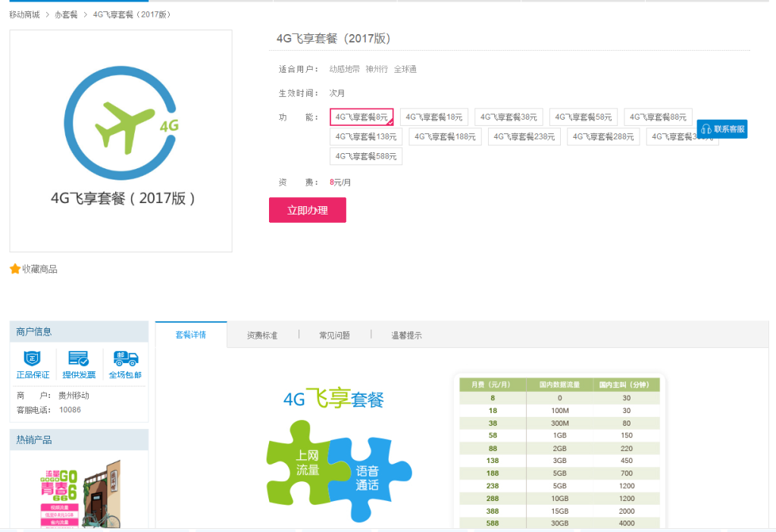
Task: Click the 提供发票 invoice icon
Action: tap(78, 358)
